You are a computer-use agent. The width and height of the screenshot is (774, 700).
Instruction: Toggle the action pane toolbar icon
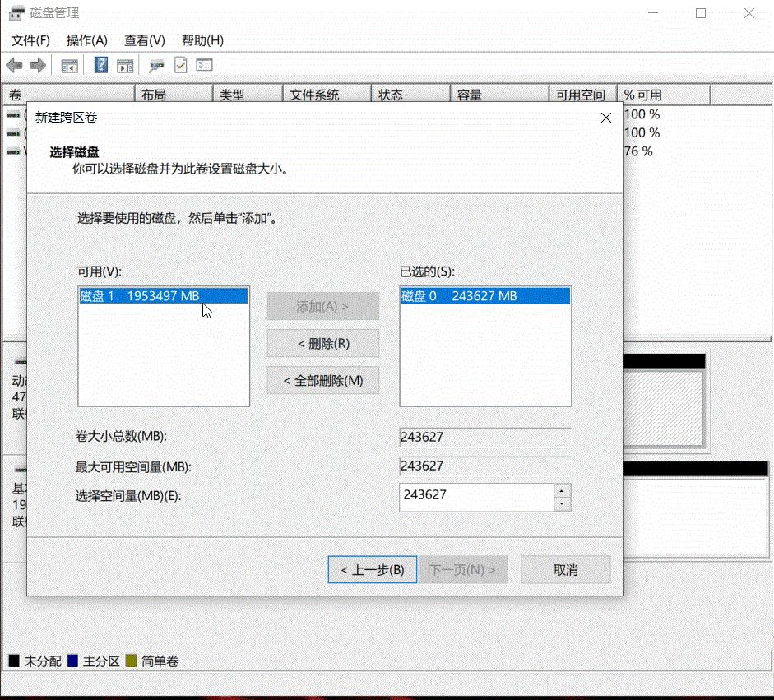pyautogui.click(x=124, y=65)
